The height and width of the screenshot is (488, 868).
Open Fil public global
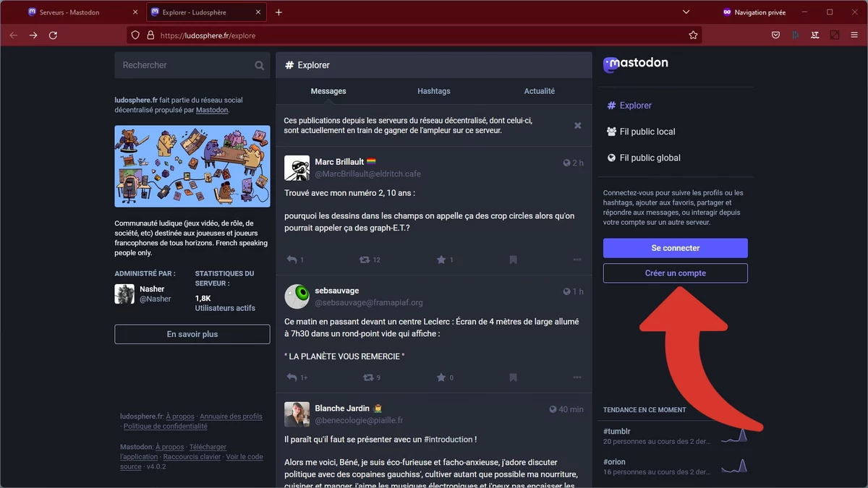(644, 158)
